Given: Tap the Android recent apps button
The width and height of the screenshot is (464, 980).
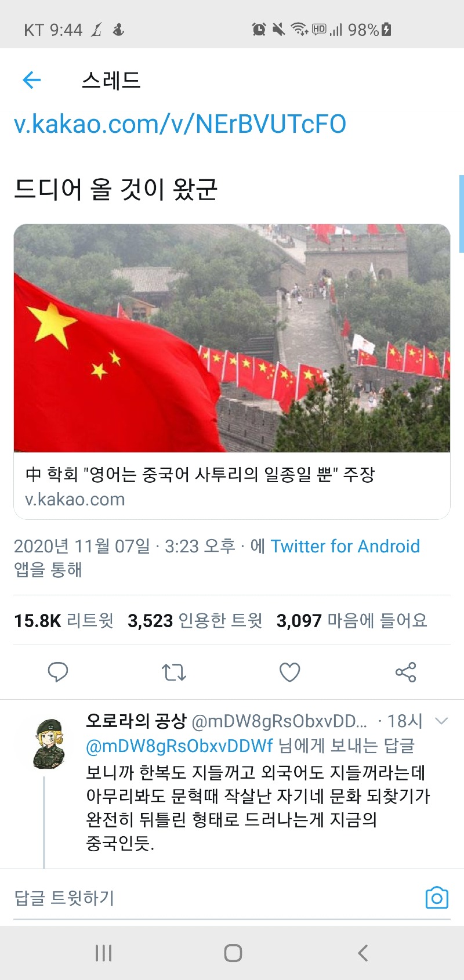Looking at the screenshot, I should click(103, 953).
